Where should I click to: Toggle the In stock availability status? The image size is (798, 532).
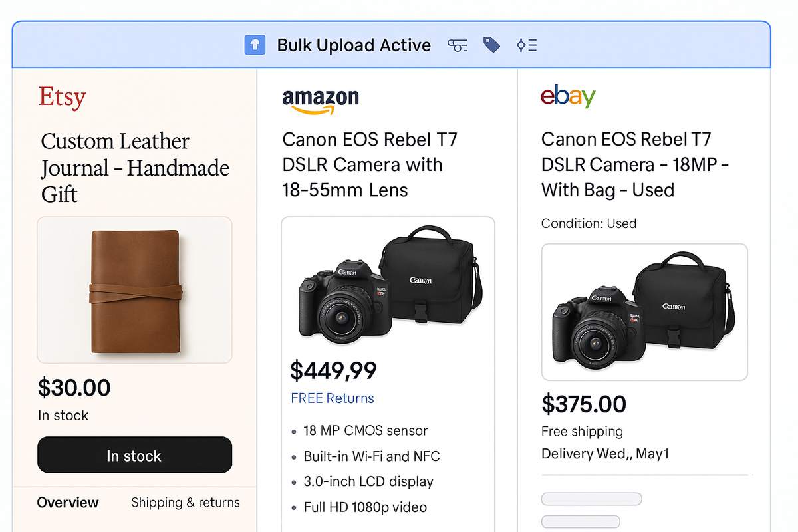point(134,455)
